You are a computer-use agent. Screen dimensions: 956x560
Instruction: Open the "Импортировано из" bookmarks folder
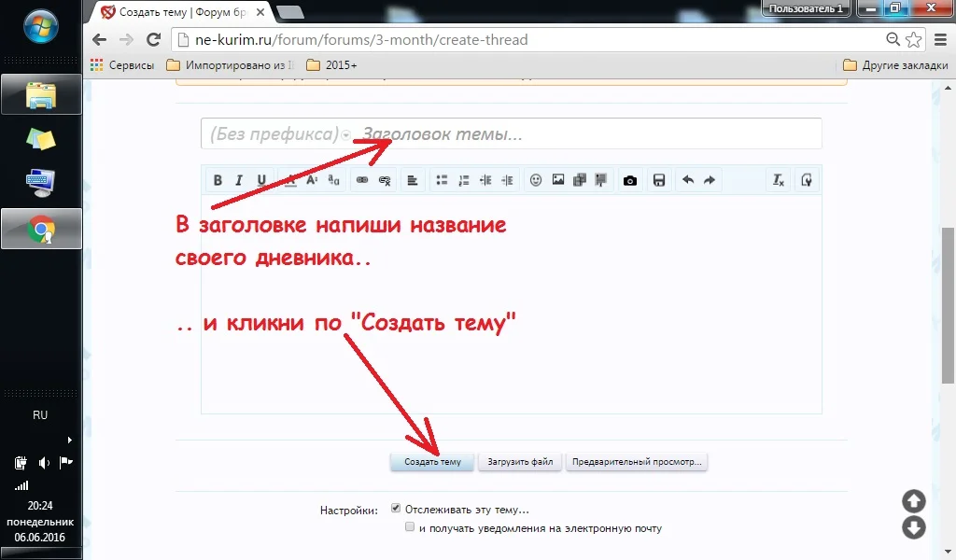tap(231, 64)
